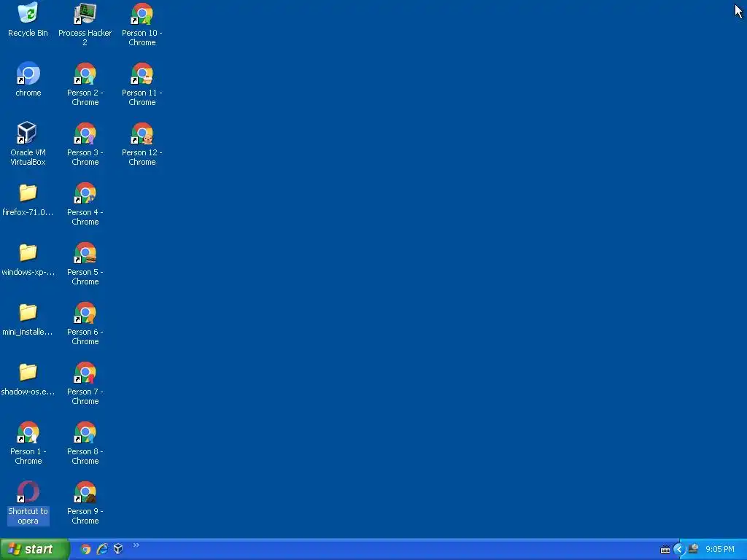Image resolution: width=747 pixels, height=560 pixels.
Task: Select the mini_installe... folder
Action: pyautogui.click(x=28, y=319)
